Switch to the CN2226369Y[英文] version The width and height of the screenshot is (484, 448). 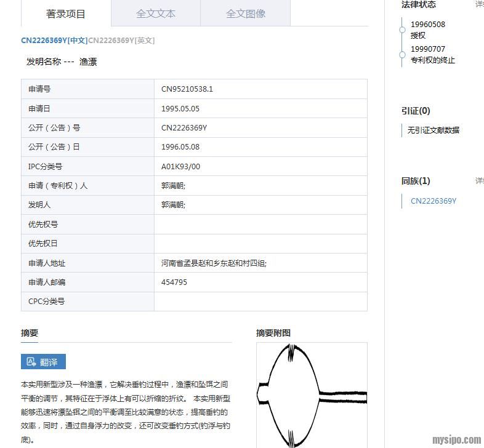point(121,41)
